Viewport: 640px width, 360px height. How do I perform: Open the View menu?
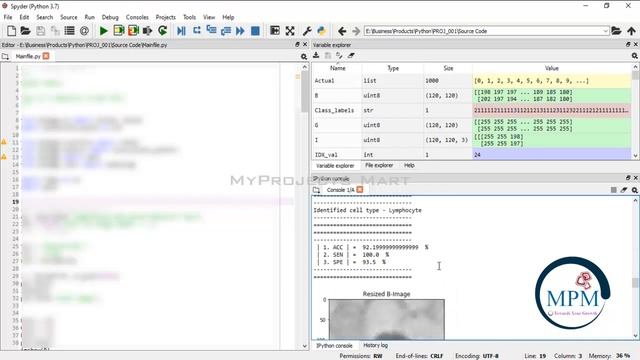(x=209, y=17)
